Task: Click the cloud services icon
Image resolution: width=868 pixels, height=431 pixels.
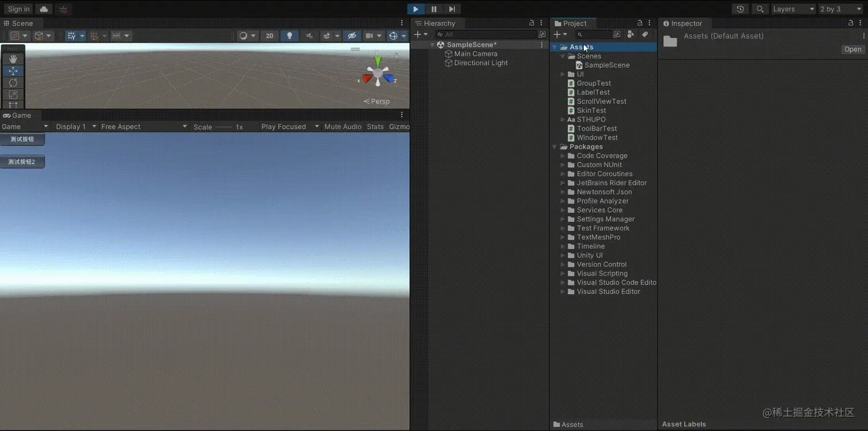Action: tap(44, 9)
